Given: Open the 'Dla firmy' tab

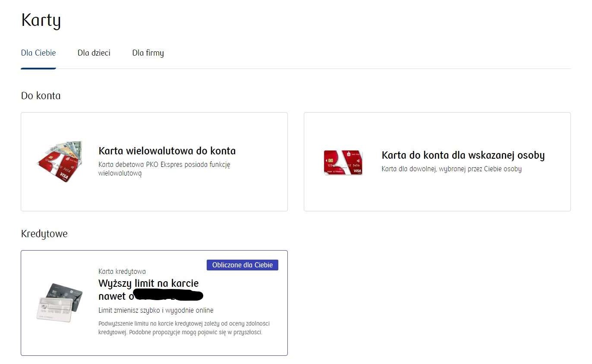Looking at the screenshot, I should tap(148, 53).
